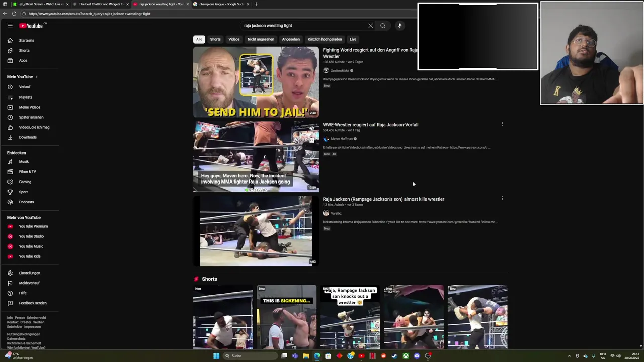Image resolution: width=644 pixels, height=362 pixels.
Task: Open 'THIS IS SICKENING...' short
Action: click(287, 317)
